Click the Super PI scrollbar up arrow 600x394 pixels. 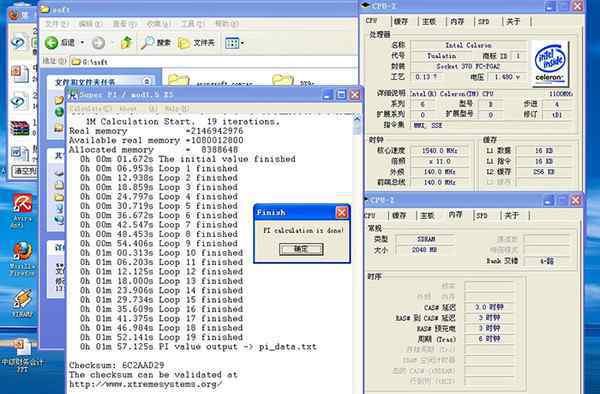[357, 119]
